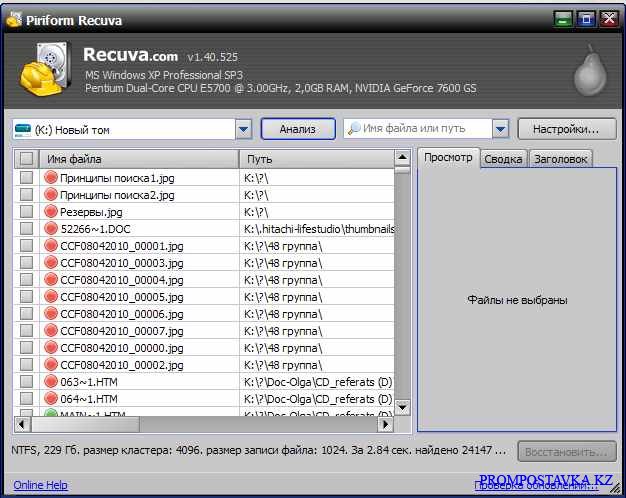Minimize the Piriform Recuva window
The width and height of the screenshot is (626, 498).
coord(563,19)
